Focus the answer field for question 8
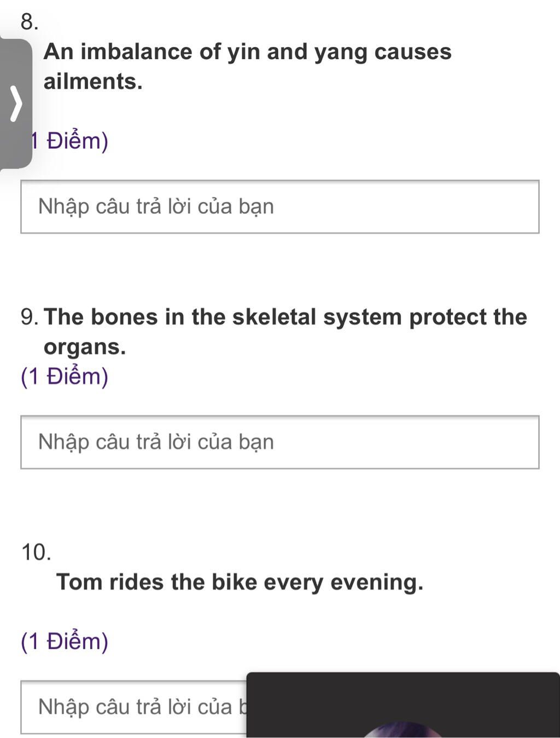This screenshot has width=560, height=738. coord(280,207)
